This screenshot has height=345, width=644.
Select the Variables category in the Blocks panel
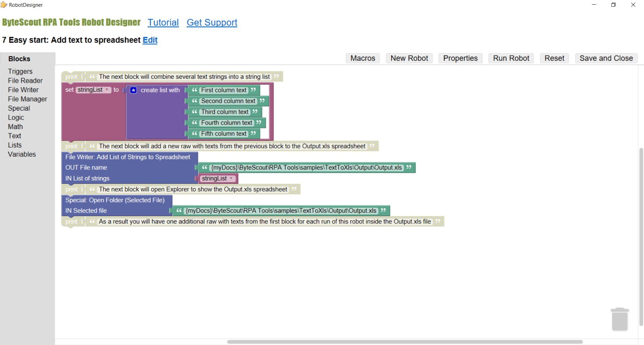[21, 154]
